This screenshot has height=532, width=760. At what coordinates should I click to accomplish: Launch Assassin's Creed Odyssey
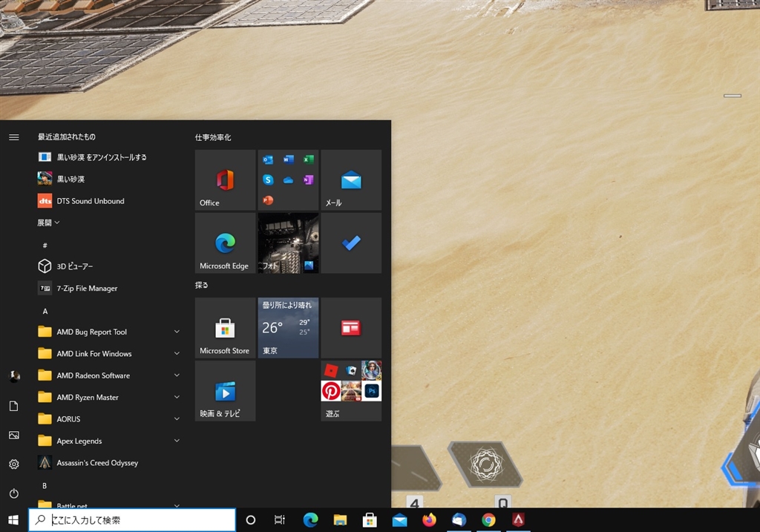[x=109, y=463]
